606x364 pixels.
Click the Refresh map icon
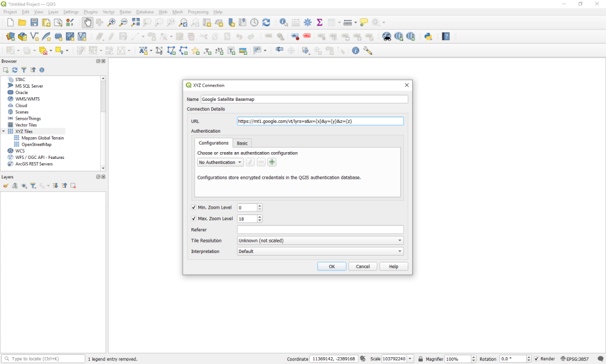(x=266, y=22)
